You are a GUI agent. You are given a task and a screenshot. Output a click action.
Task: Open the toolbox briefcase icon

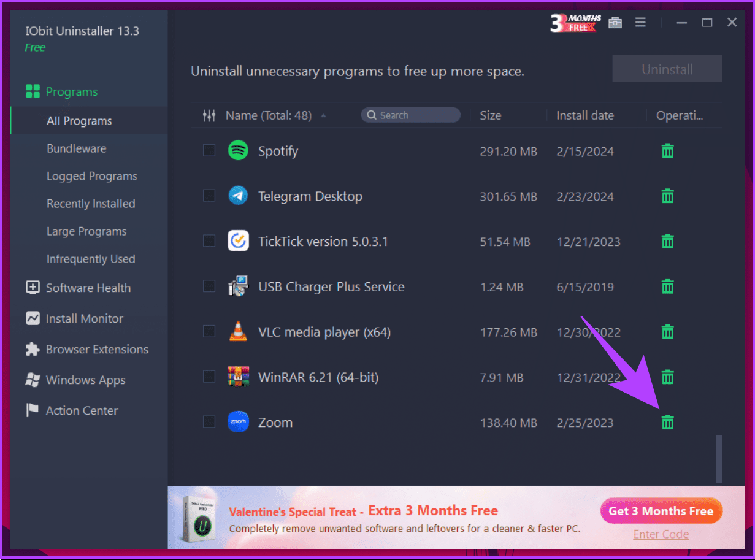[615, 23]
